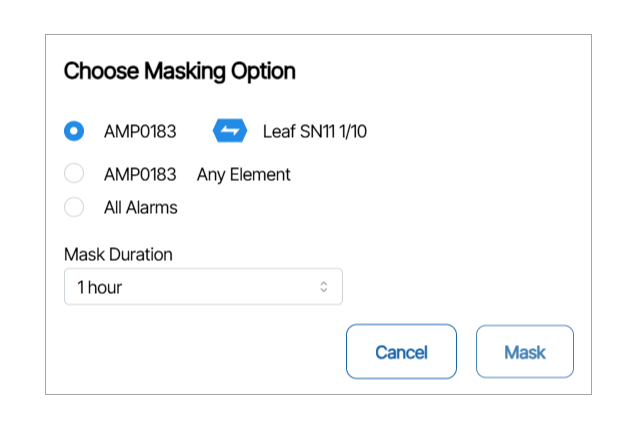Click the AMP0183 label beside the hexagon icon
This screenshot has width=636, height=435.
pyautogui.click(x=140, y=131)
